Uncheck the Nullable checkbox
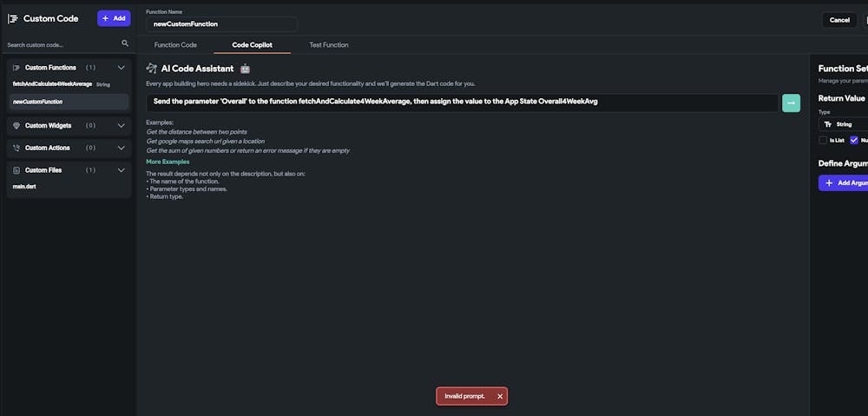This screenshot has height=416, width=868. tap(854, 140)
